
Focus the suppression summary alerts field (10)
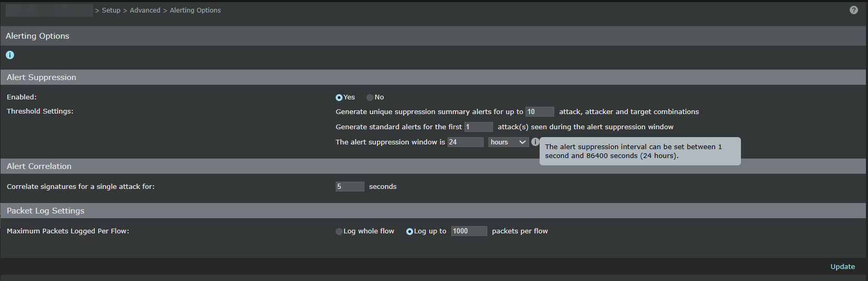pos(540,111)
